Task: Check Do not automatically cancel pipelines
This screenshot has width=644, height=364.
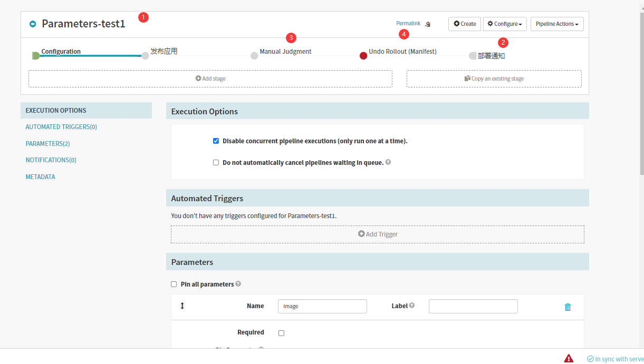Action: pyautogui.click(x=216, y=163)
